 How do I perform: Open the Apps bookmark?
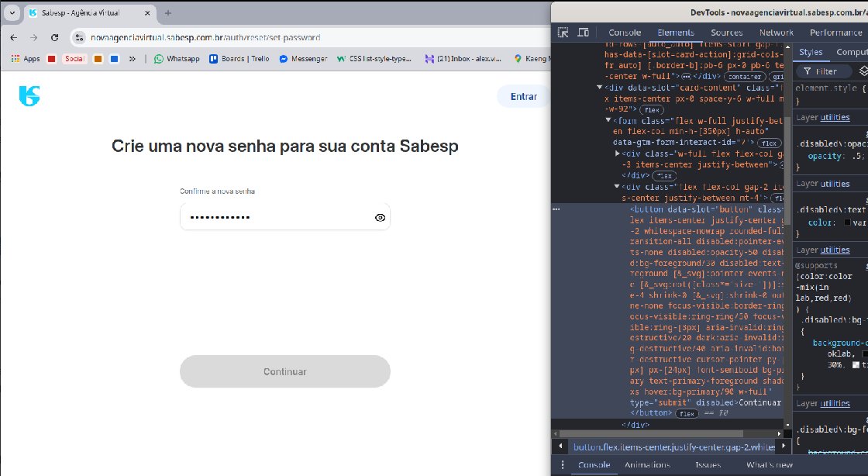[x=26, y=59]
